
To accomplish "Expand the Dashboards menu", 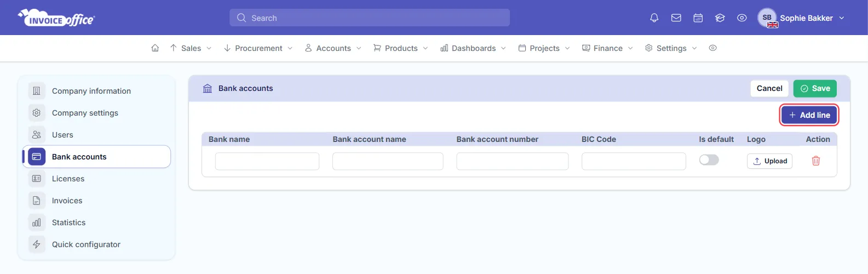I will [474, 48].
